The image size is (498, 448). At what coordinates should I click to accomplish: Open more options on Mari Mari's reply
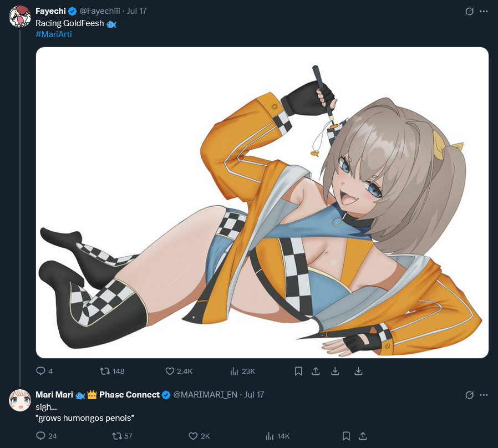[x=484, y=395]
